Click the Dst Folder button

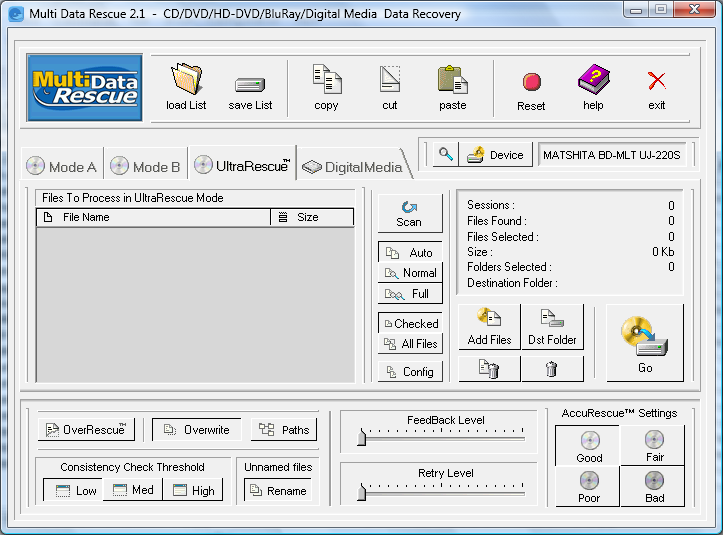coord(552,327)
